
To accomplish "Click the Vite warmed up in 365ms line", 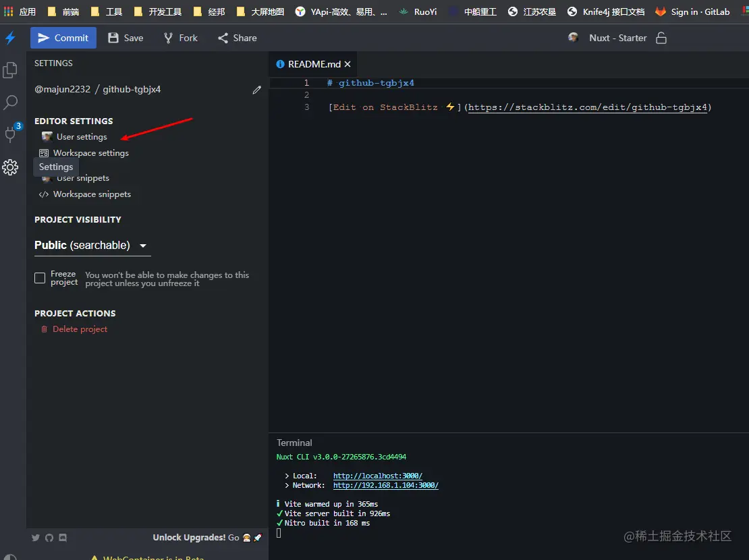I will [x=327, y=504].
